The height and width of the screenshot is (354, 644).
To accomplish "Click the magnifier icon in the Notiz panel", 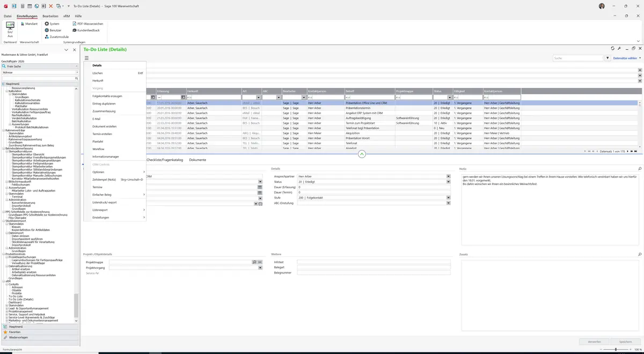I will (x=640, y=168).
